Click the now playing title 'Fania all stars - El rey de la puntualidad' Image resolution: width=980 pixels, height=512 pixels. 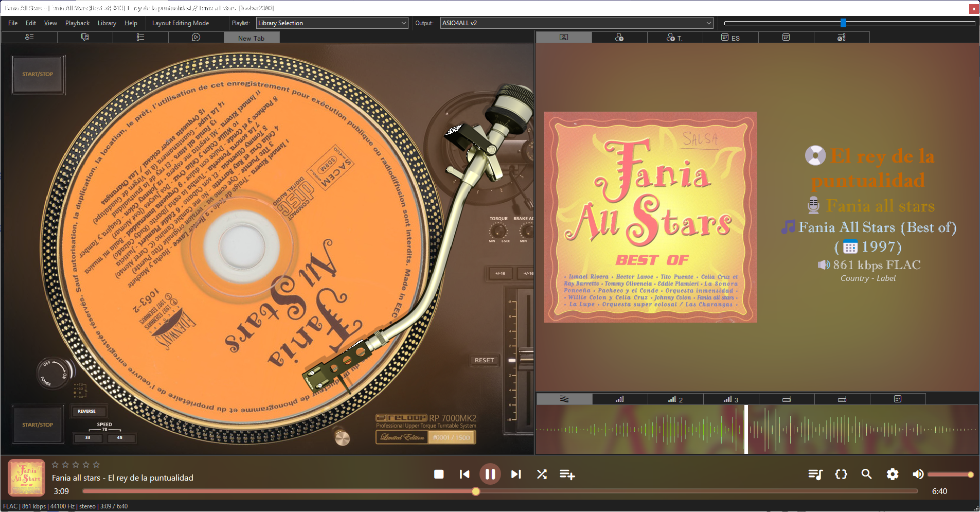coord(122,478)
